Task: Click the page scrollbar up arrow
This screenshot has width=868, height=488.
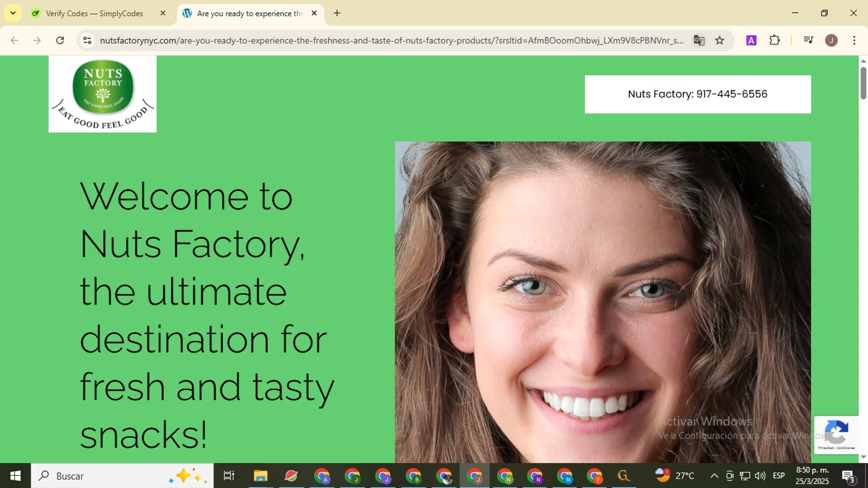Action: pos(863,60)
